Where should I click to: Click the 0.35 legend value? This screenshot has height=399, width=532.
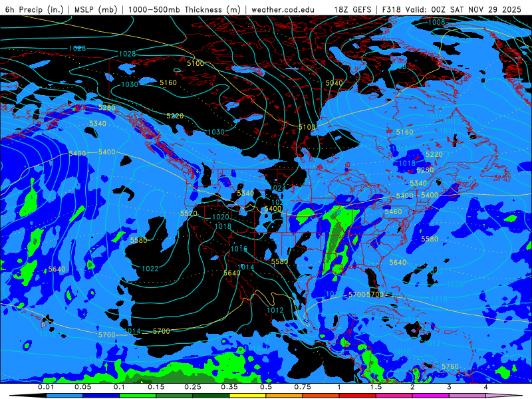[229, 387]
